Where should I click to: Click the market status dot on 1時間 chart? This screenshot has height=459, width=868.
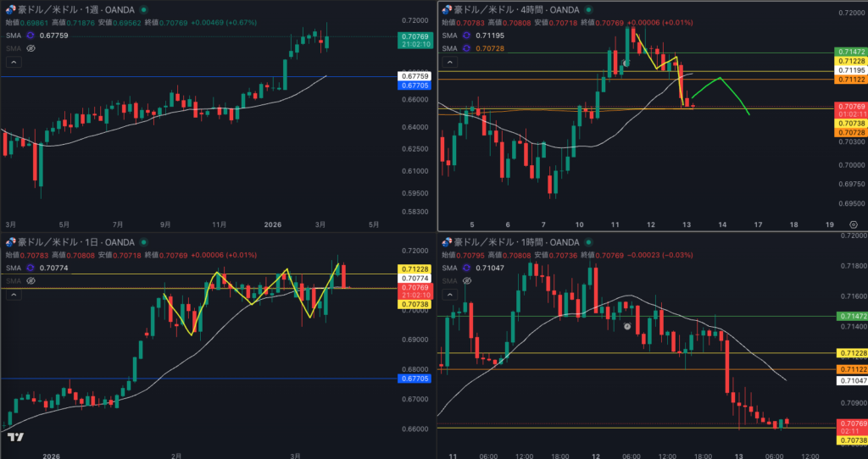click(589, 242)
